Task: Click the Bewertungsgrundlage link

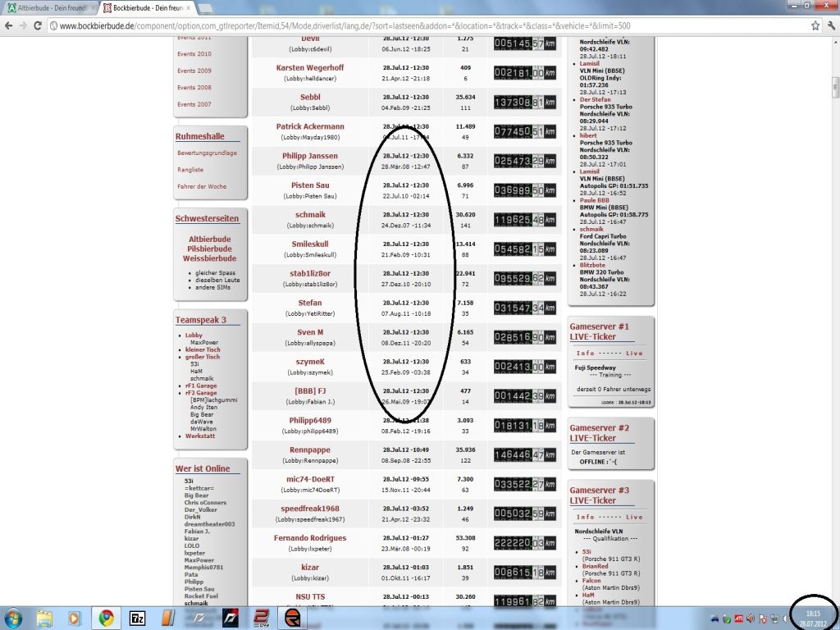Action: [x=207, y=153]
